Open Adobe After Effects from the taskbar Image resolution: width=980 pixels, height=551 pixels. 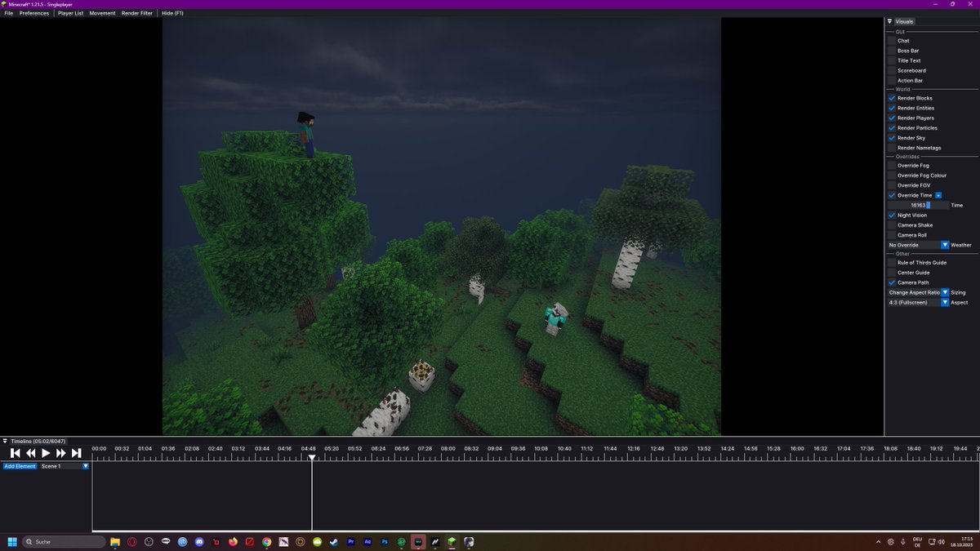(x=368, y=541)
